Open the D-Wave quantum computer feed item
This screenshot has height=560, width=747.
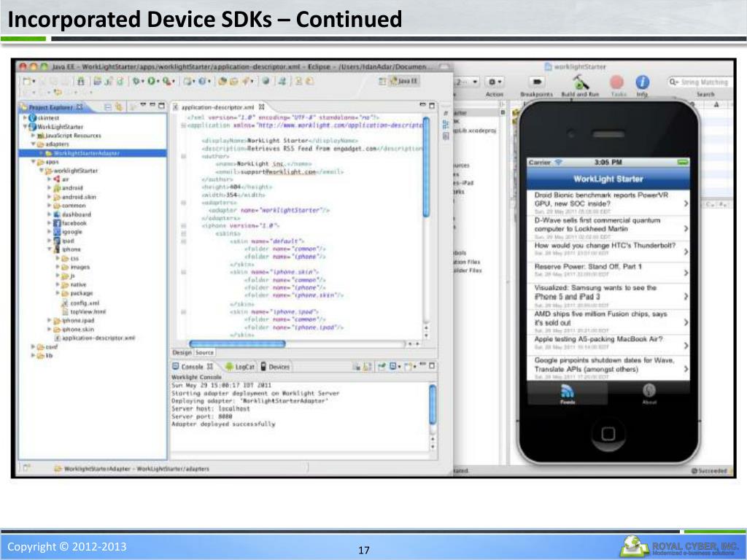coord(608,227)
